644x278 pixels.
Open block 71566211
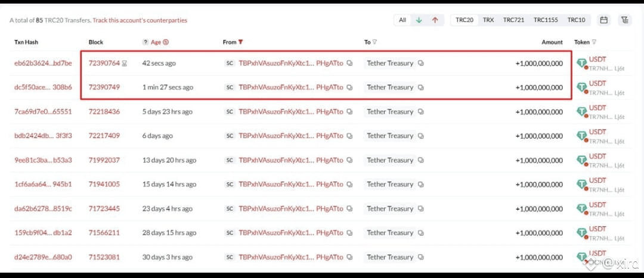(104, 233)
